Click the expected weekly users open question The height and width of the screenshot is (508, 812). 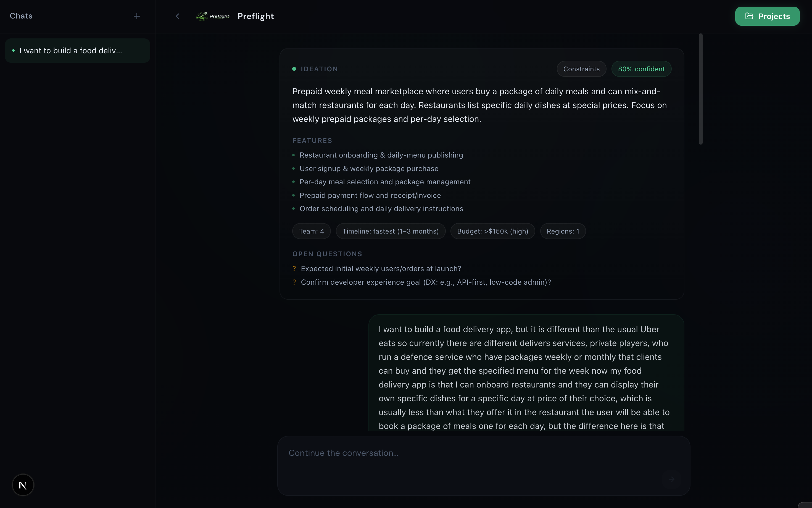pyautogui.click(x=381, y=269)
